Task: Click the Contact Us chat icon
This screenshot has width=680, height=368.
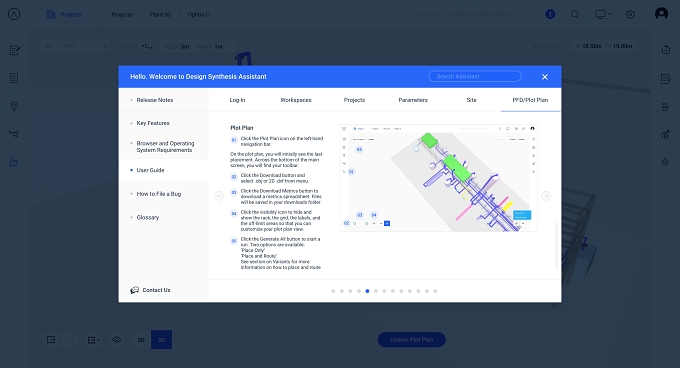Action: click(x=134, y=290)
